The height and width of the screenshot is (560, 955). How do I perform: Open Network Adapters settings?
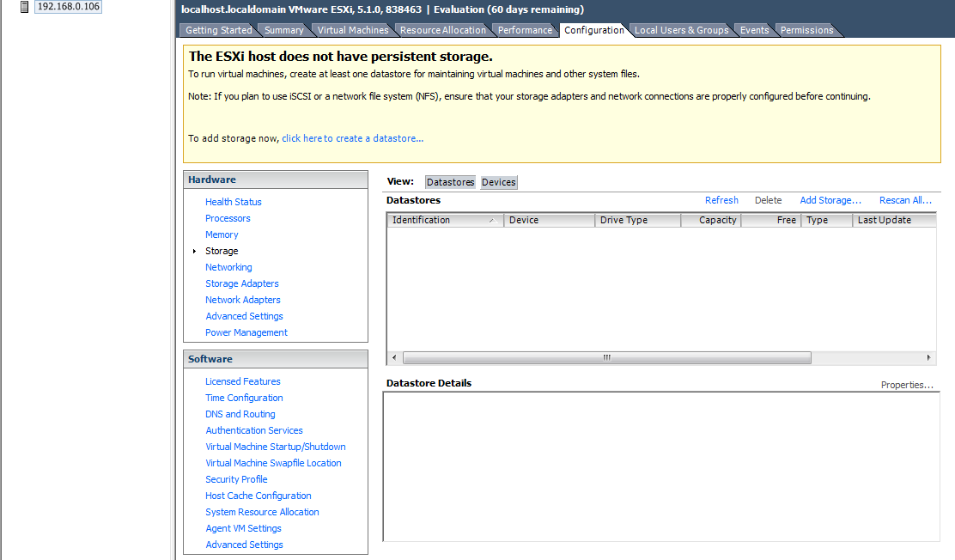243,300
